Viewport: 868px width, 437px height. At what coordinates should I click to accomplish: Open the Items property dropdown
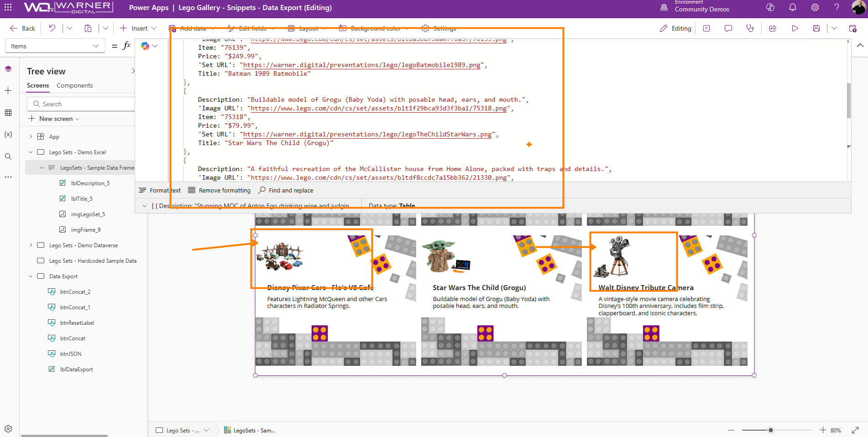55,46
